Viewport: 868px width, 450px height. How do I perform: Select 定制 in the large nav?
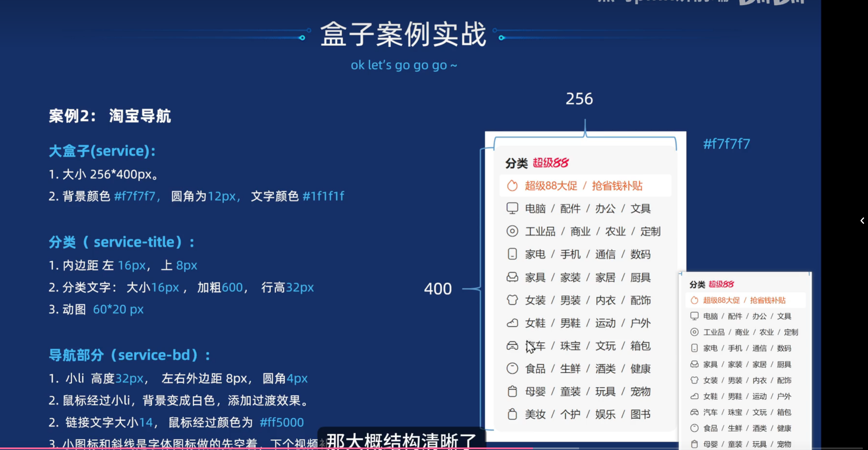tap(650, 232)
